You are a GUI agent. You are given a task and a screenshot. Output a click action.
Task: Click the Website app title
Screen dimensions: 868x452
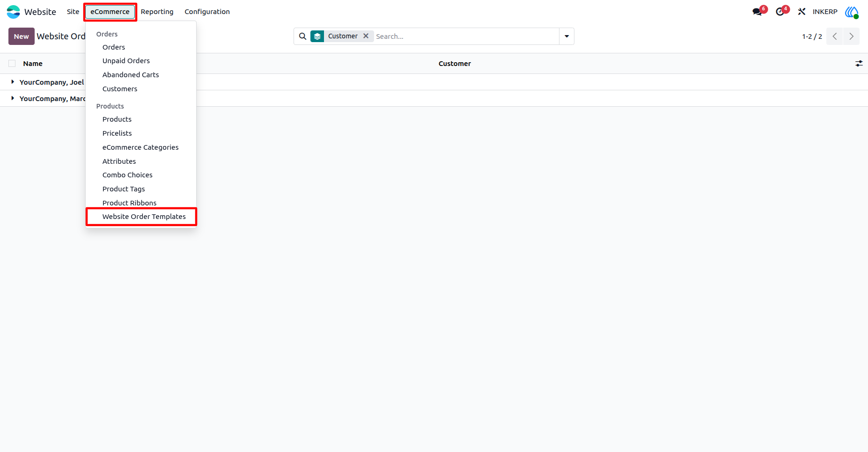(40, 12)
